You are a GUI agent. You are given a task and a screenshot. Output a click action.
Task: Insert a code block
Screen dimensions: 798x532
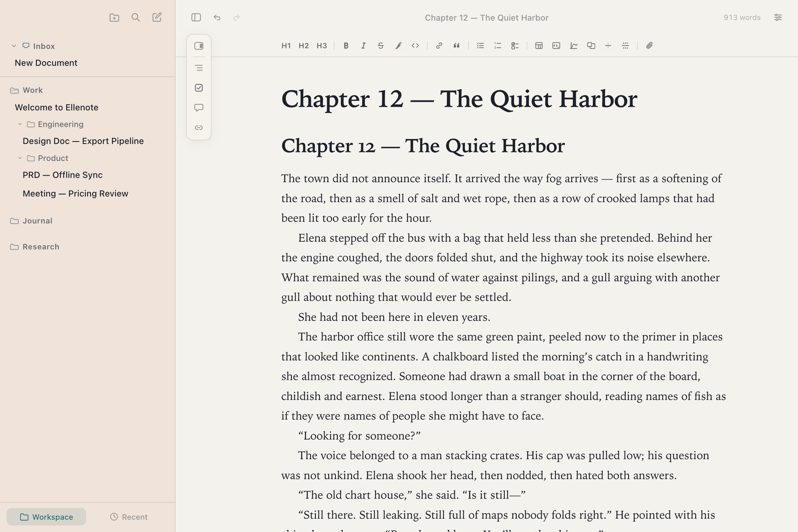tap(556, 46)
